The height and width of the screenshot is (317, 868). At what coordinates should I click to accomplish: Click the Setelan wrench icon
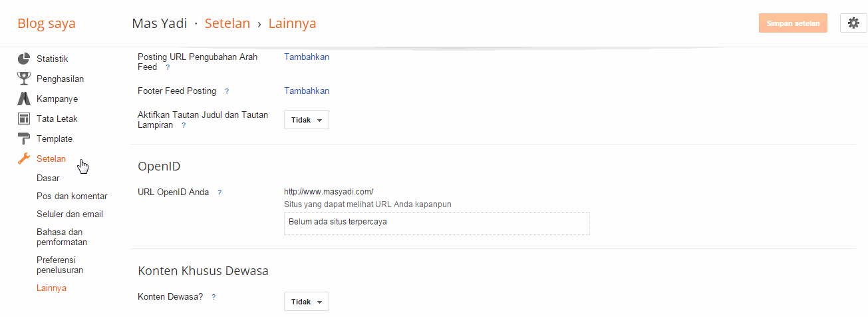pyautogui.click(x=24, y=158)
